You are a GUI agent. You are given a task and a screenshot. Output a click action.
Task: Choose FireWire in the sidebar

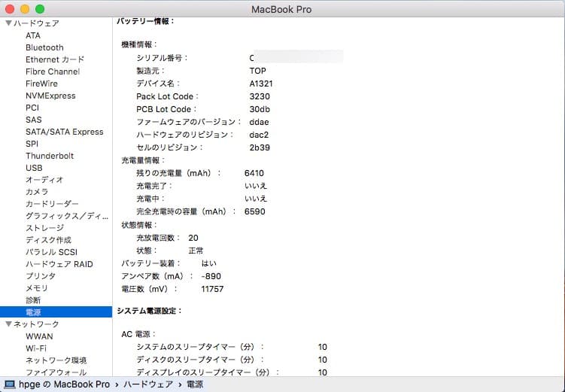pos(41,84)
